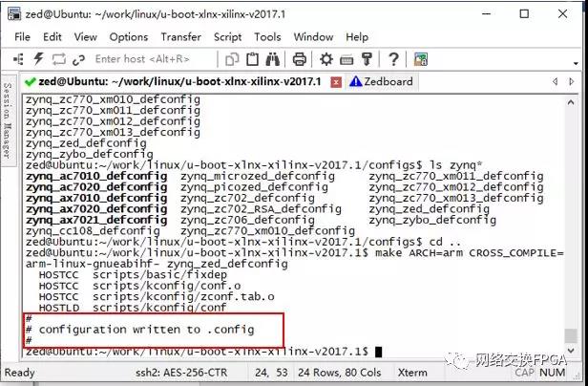Screen dimensions: 588x386
Task: Open the Help menu
Action: [357, 37]
